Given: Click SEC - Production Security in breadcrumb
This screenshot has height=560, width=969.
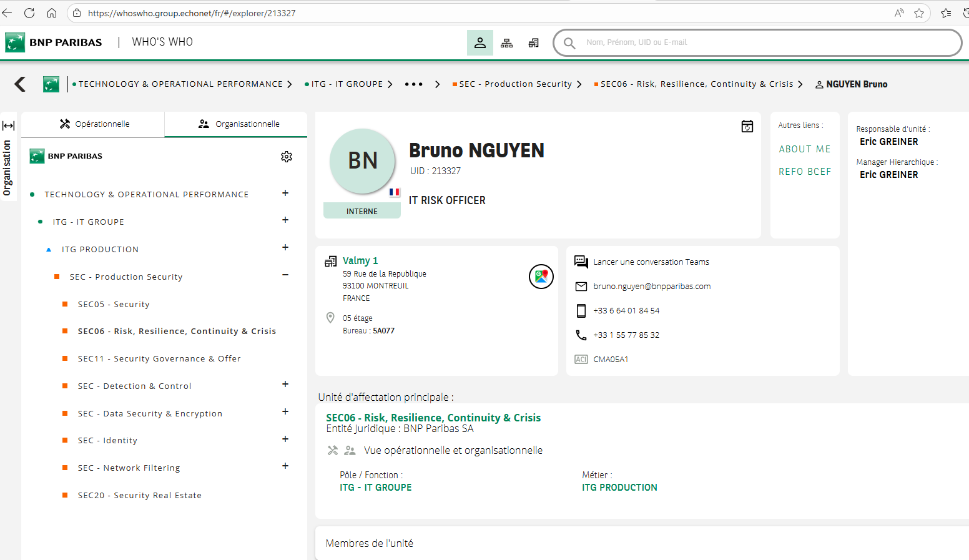Looking at the screenshot, I should 516,84.
